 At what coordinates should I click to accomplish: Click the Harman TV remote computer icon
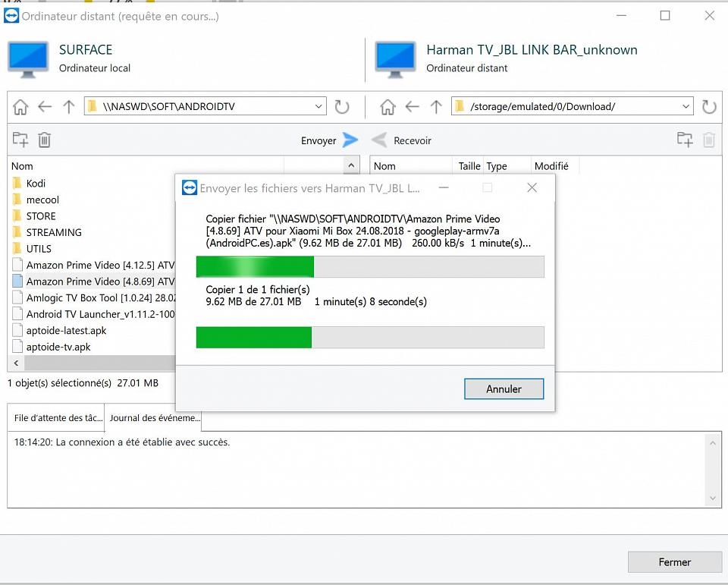tap(395, 59)
